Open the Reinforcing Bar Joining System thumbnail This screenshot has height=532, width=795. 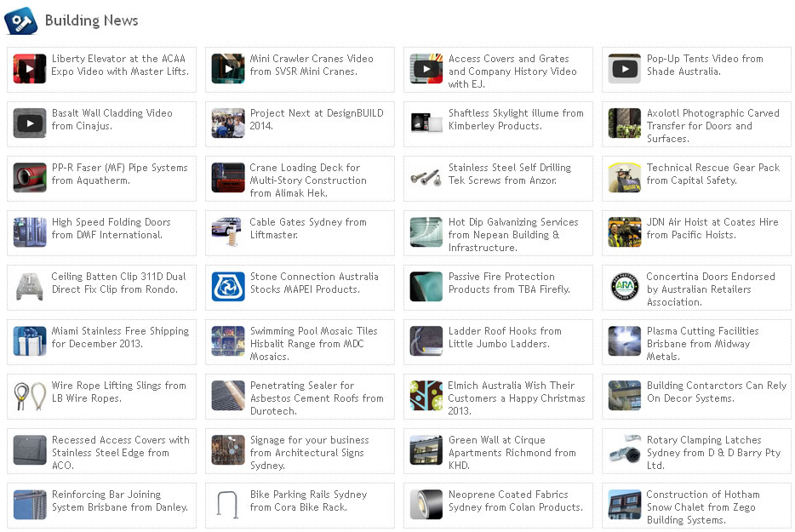30,505
